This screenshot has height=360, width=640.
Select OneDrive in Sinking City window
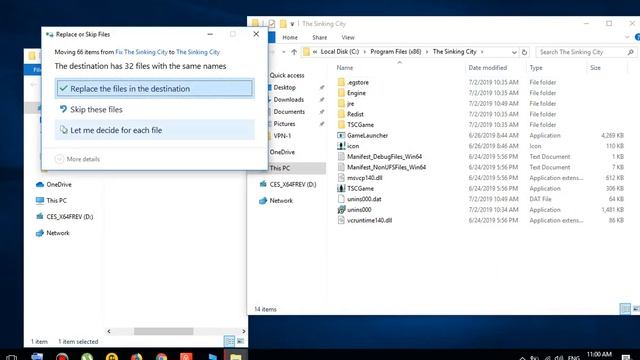(x=282, y=152)
